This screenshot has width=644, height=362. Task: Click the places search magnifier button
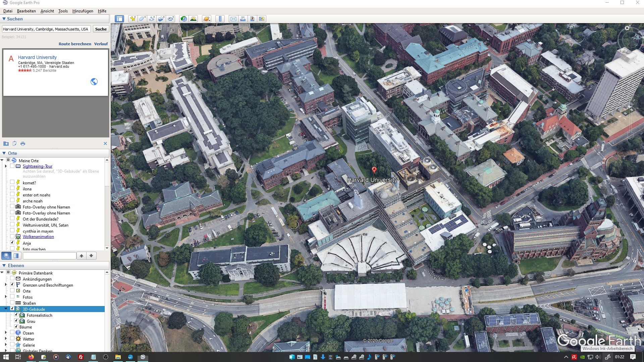(6, 256)
